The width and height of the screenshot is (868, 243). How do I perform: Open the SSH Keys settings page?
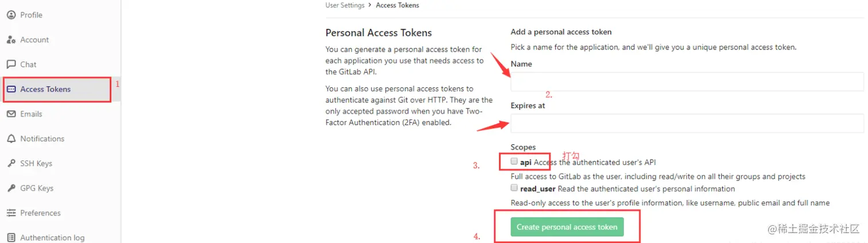[x=36, y=163]
